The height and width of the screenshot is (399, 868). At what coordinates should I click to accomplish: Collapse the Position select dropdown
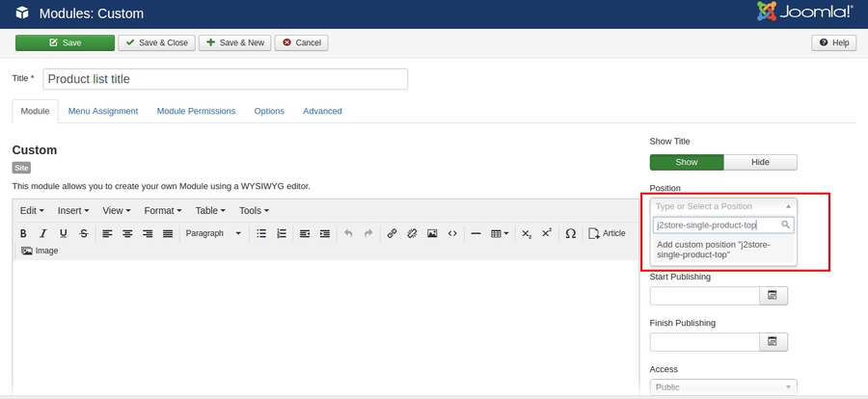723,205
